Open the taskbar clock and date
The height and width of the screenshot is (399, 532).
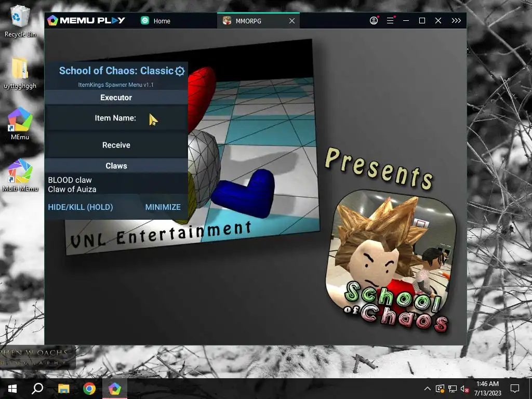click(487, 389)
